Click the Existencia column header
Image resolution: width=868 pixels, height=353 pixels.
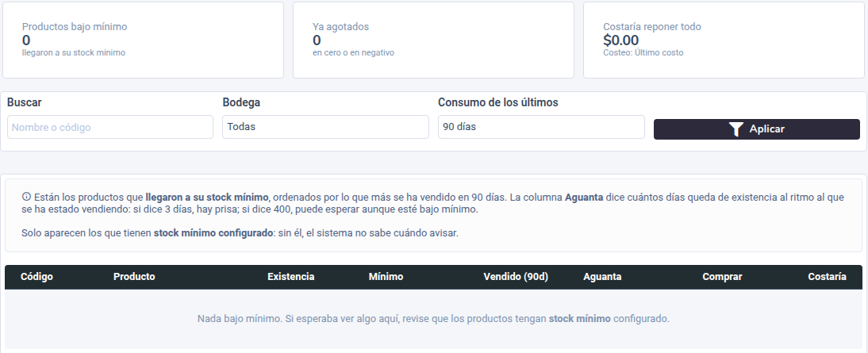pyautogui.click(x=290, y=277)
